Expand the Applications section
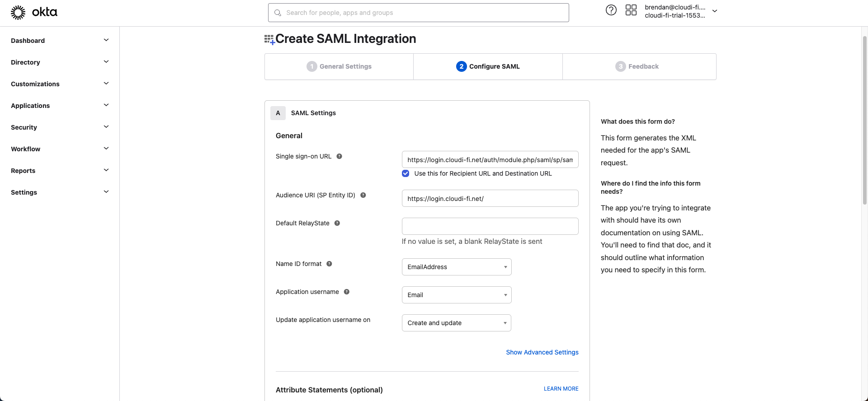Screen dimensions: 868x401 pyautogui.click(x=60, y=106)
